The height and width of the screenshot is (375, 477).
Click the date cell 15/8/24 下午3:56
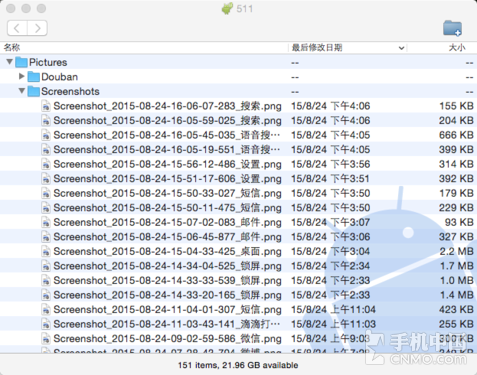(x=331, y=164)
